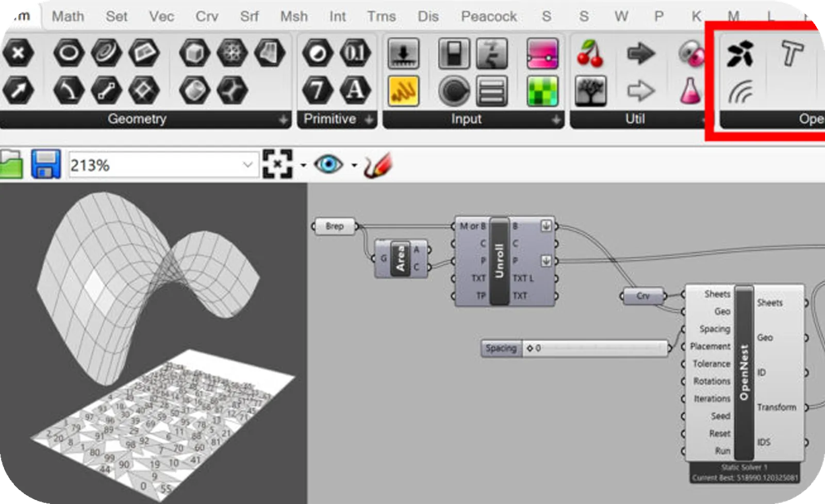Image resolution: width=825 pixels, height=504 pixels.
Task: Click the green checkered swatch icon
Action: (542, 91)
